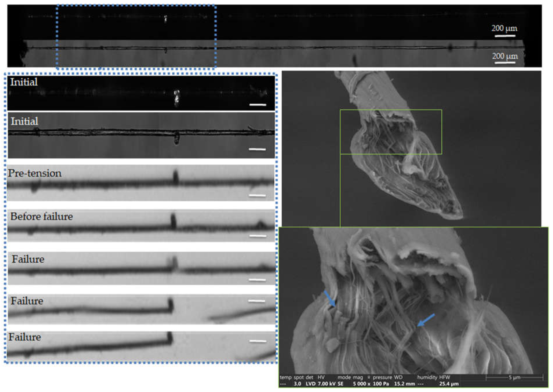The width and height of the screenshot is (553, 392).
Task: Click the second 200 µm scale bar label
Action: (x=505, y=56)
